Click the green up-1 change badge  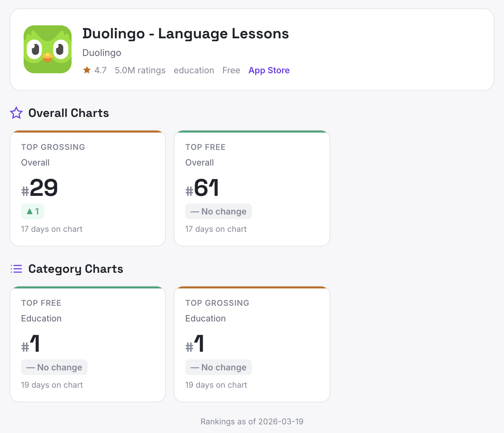coord(33,212)
